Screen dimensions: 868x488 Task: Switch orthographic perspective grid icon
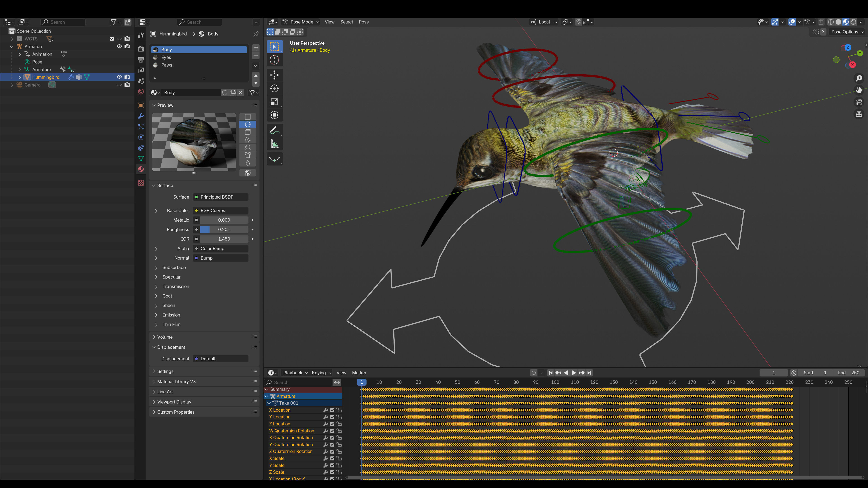(859, 114)
